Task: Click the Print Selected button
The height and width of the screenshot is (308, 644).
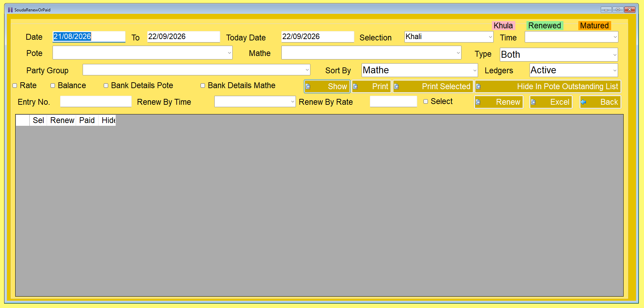Action: pos(433,86)
